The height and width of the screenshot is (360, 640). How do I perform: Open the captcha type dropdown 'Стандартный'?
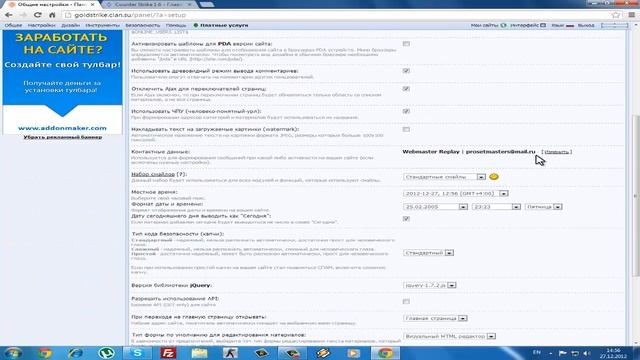[x=429, y=253]
